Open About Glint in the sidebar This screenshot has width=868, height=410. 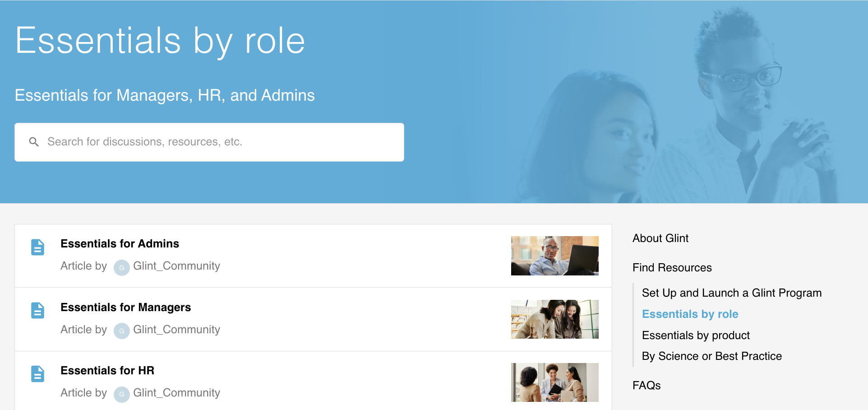coord(660,238)
